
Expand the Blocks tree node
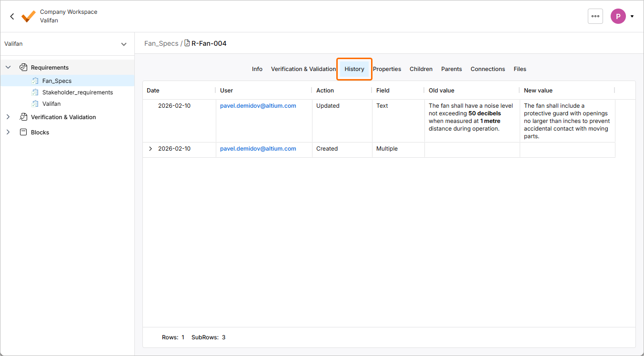pyautogui.click(x=8, y=132)
